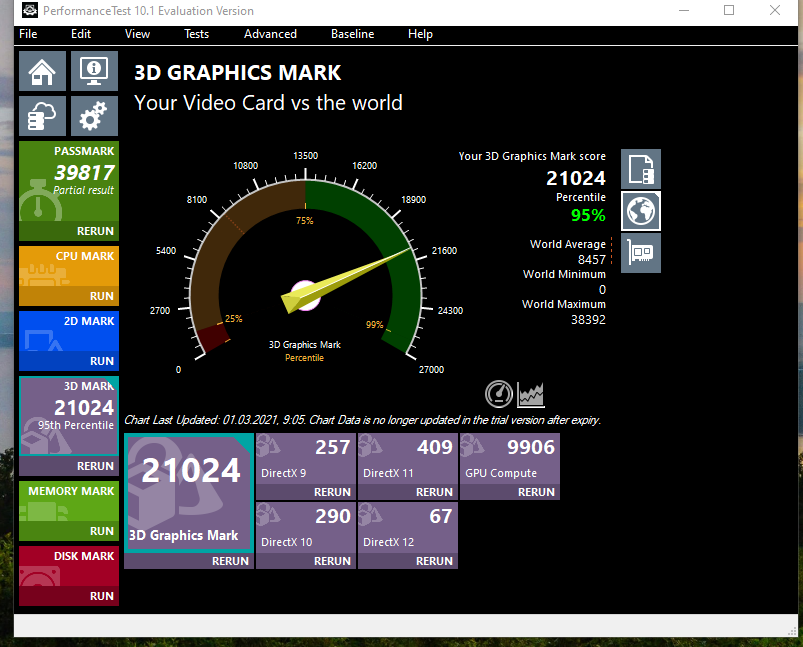803x647 pixels.
Task: Open the System Information monitor icon
Action: tap(94, 71)
